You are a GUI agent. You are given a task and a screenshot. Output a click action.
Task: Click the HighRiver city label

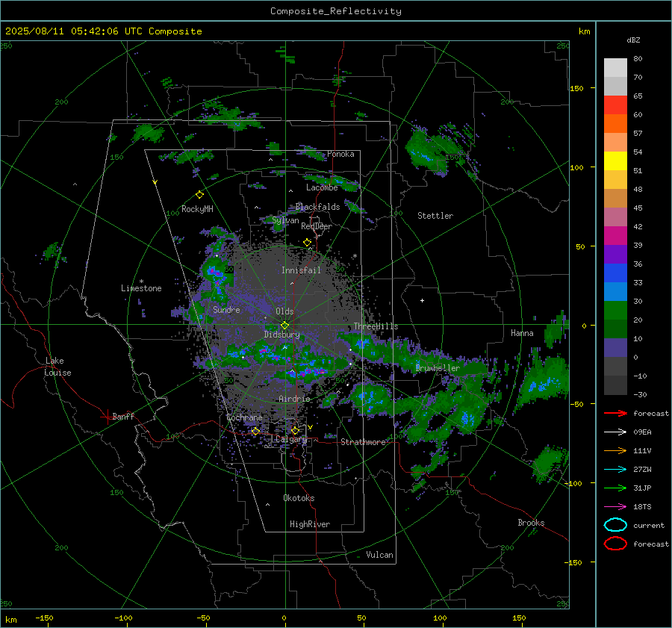pyautogui.click(x=309, y=524)
